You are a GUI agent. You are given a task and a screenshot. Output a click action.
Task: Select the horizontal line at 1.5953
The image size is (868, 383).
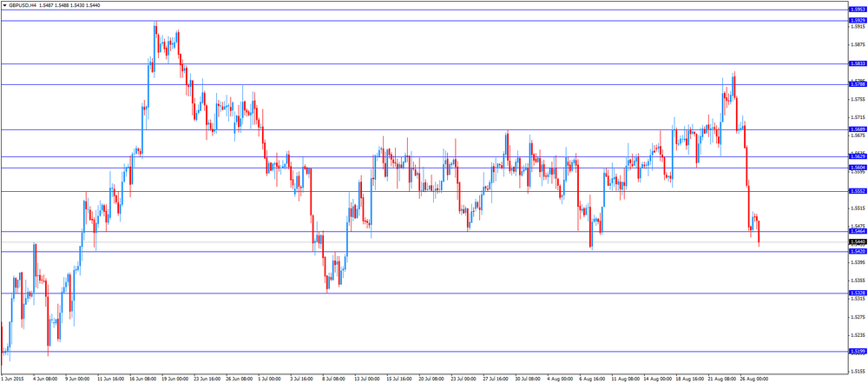(424, 10)
